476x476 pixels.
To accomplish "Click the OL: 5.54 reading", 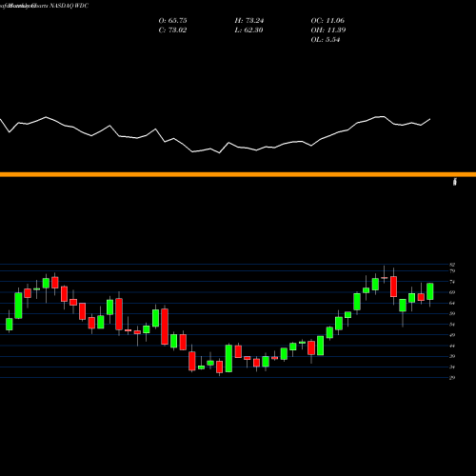I will click(326, 40).
